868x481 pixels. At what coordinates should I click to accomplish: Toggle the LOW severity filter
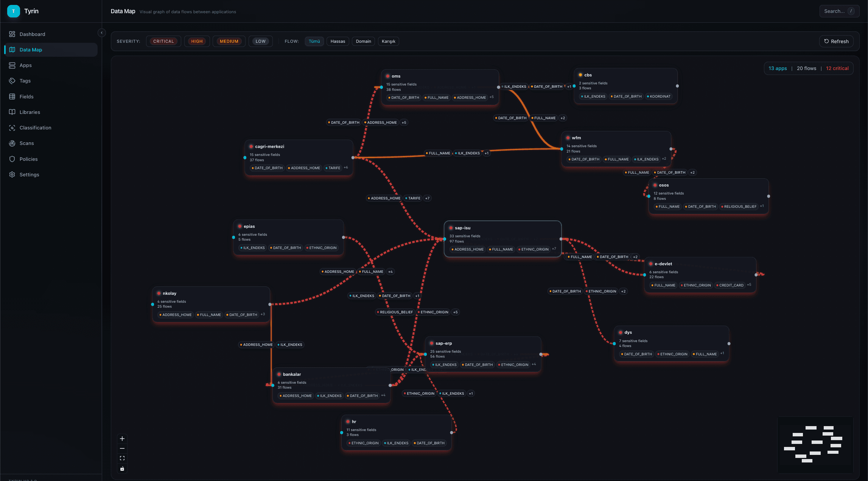260,41
